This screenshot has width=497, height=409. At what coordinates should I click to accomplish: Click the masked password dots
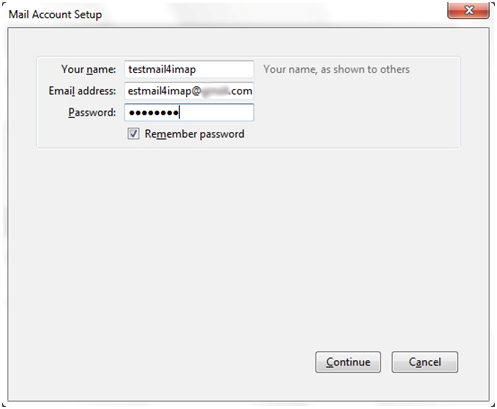(153, 113)
